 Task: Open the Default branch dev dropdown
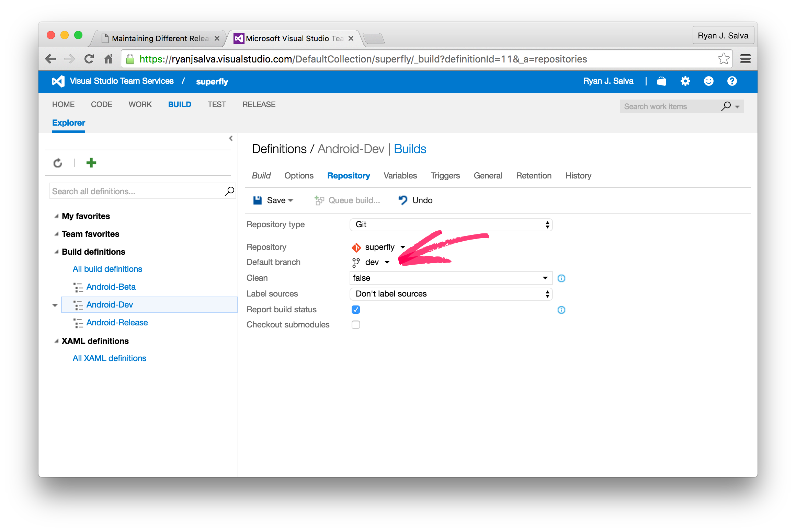387,262
